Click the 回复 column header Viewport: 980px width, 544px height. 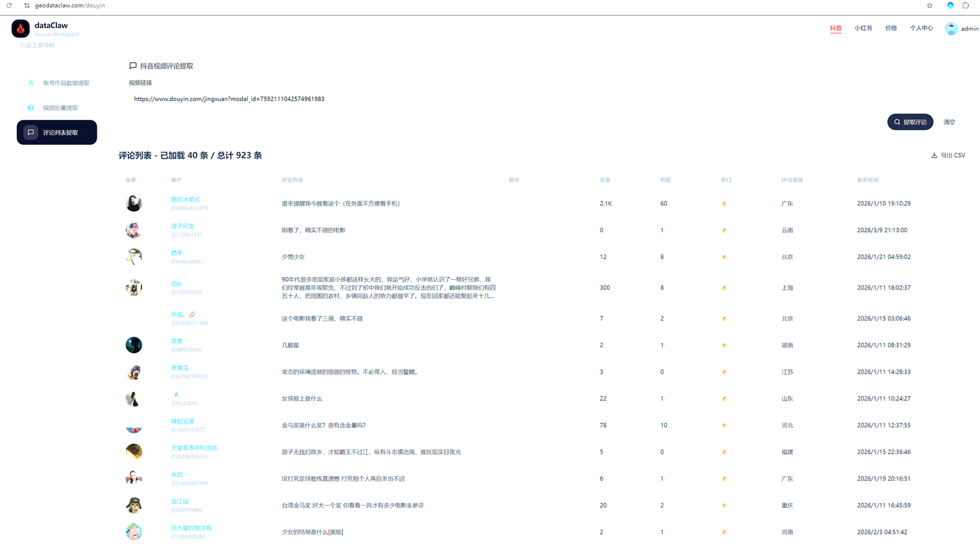click(x=666, y=180)
